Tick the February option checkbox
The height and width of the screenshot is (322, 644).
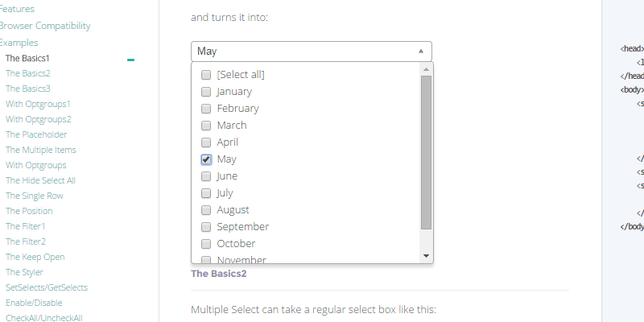tap(206, 109)
